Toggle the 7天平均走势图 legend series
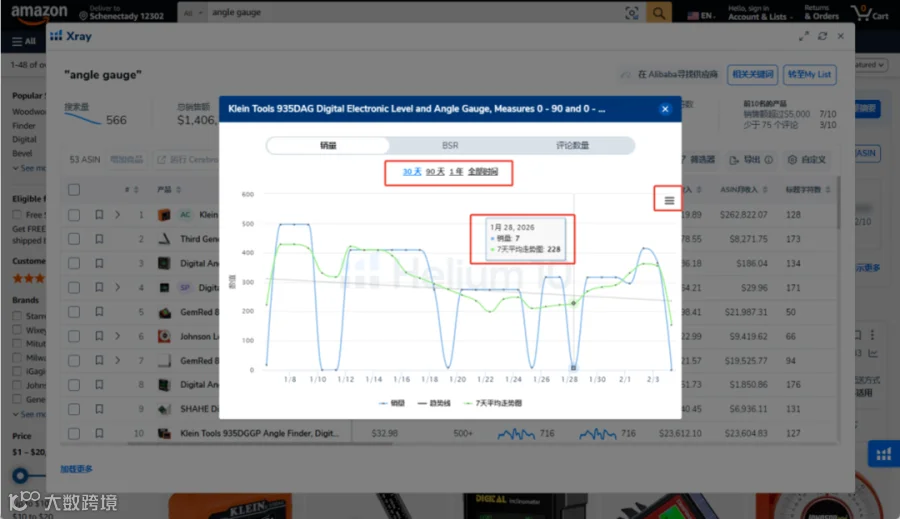This screenshot has width=900, height=519. pyautogui.click(x=493, y=403)
